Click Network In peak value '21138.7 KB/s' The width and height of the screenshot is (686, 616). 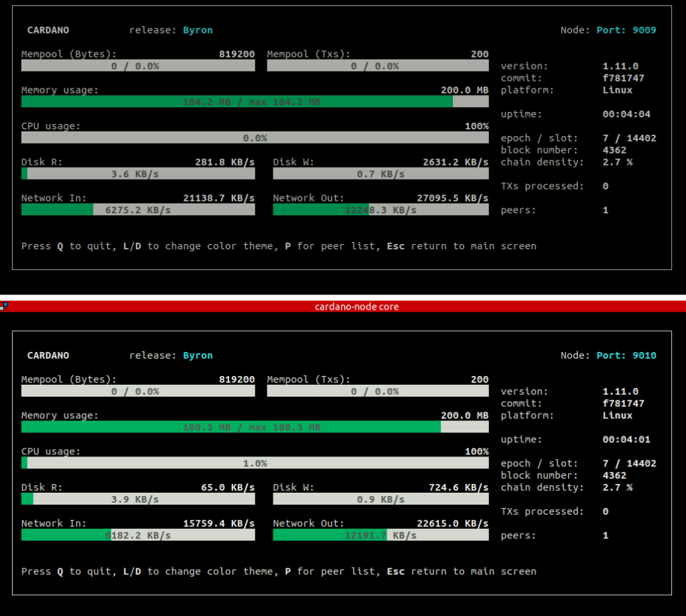tap(219, 198)
